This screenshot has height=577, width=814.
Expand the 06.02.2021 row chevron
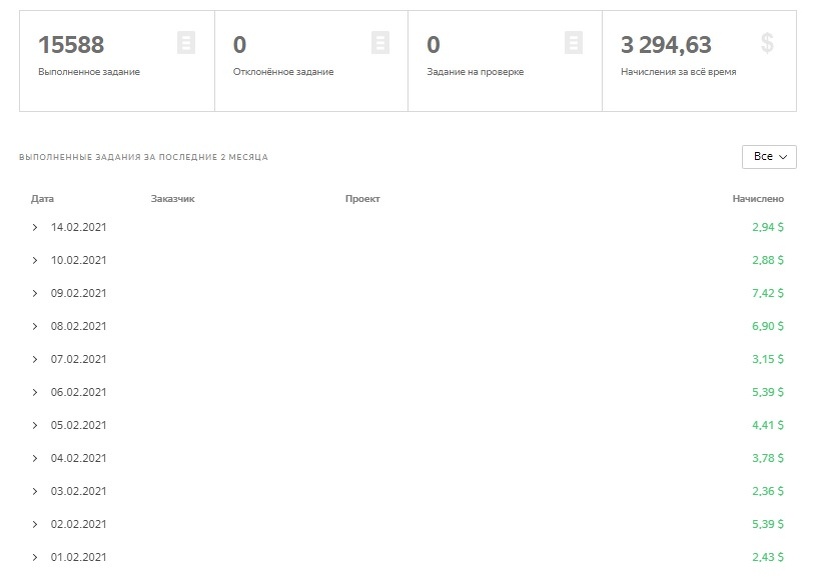(35, 392)
